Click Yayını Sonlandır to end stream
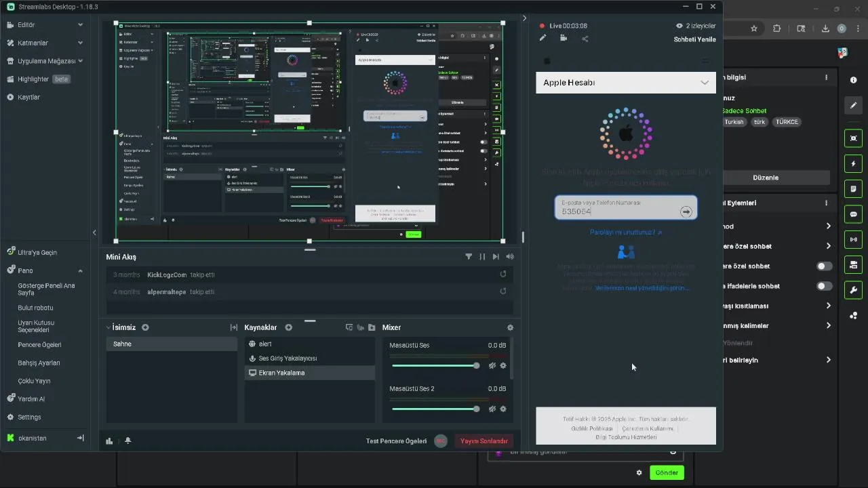This screenshot has height=488, width=868. (484, 441)
